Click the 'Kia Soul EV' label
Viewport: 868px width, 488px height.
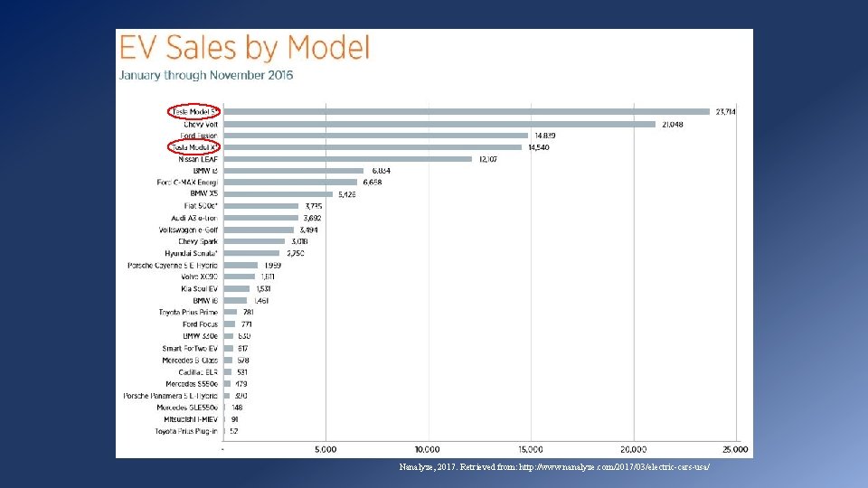199,289
